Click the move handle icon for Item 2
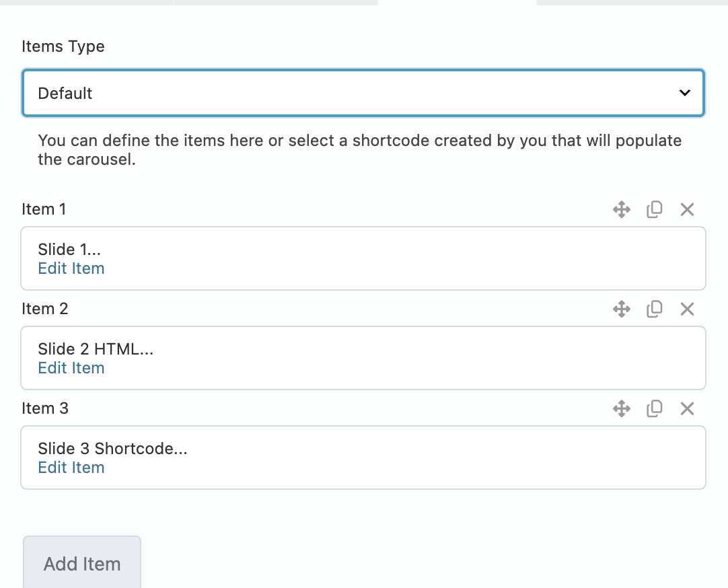Viewport: 728px width, 588px height. click(622, 309)
